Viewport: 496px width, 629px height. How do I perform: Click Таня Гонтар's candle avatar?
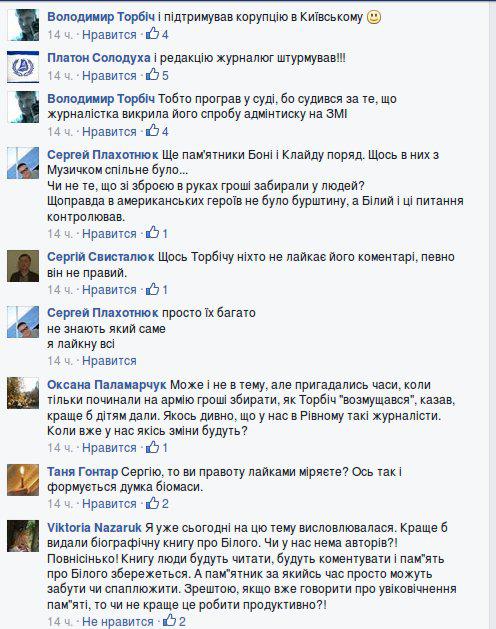pyautogui.click(x=23, y=480)
